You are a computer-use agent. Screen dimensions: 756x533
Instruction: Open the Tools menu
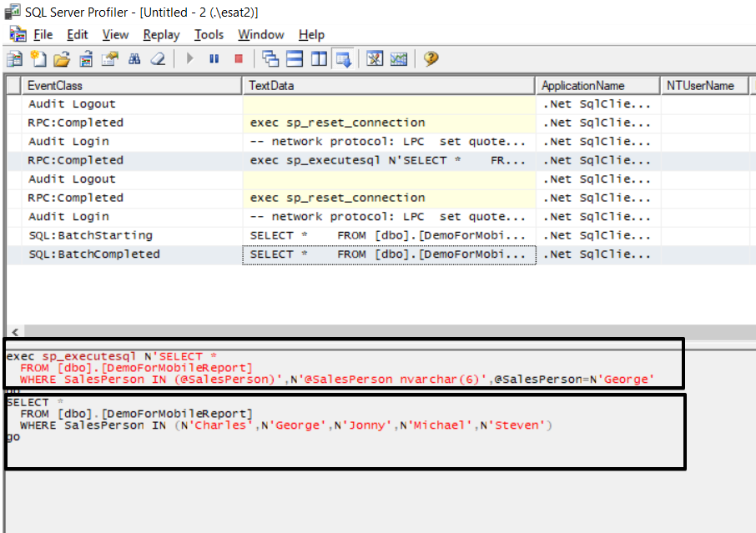pyautogui.click(x=209, y=35)
